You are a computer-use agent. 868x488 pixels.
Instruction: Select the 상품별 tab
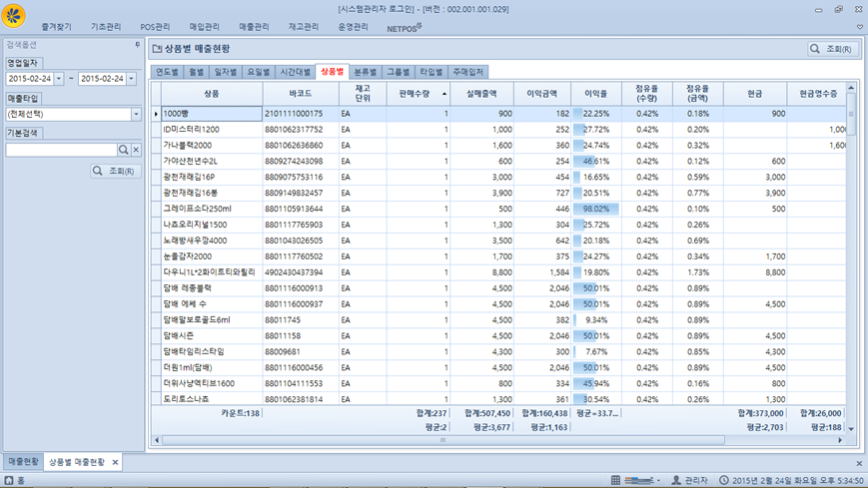[333, 72]
